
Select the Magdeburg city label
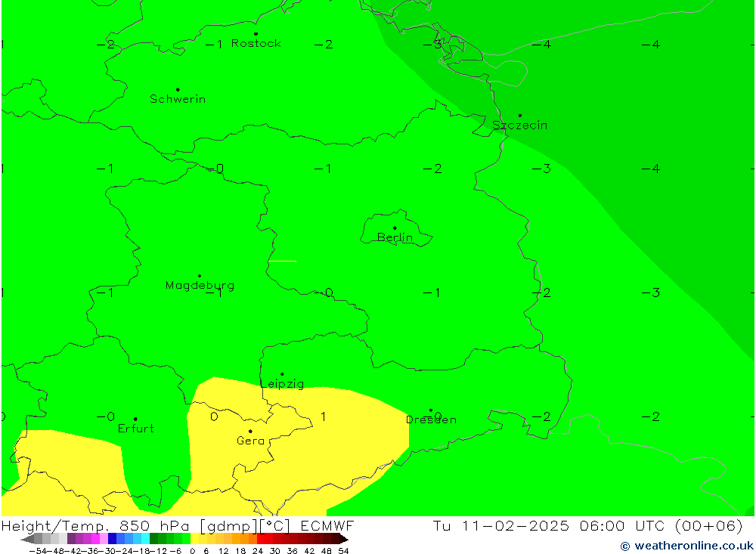click(x=200, y=286)
